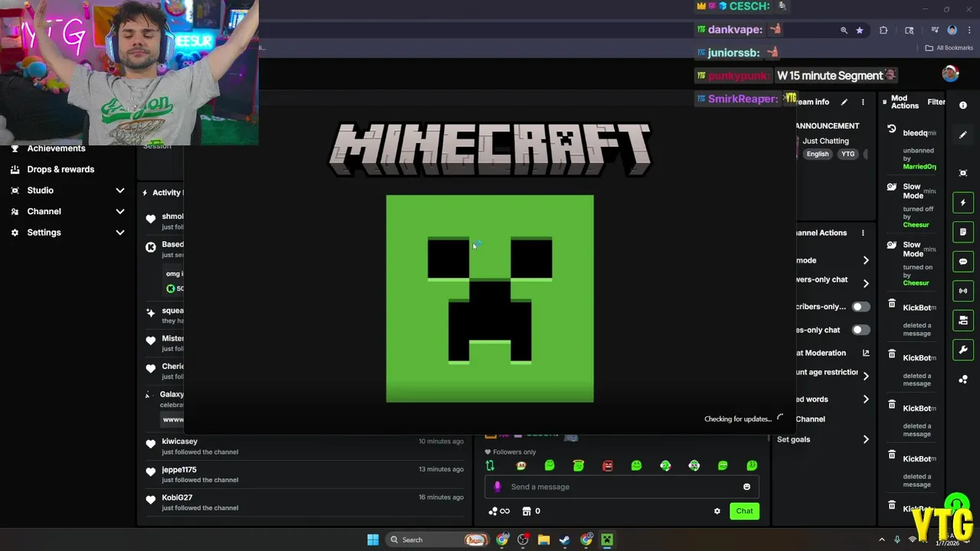Click the notes document icon in right rail
Viewport: 980px width, 551px height.
(x=963, y=232)
